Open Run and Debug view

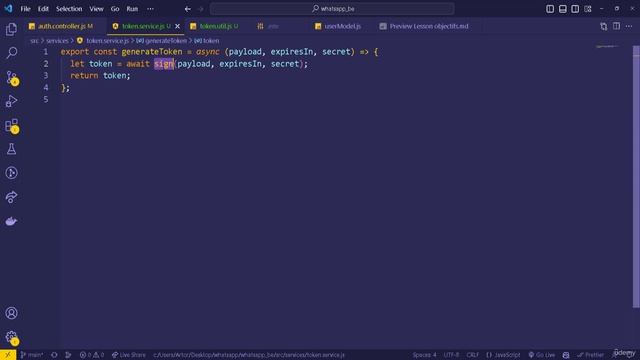(11, 101)
